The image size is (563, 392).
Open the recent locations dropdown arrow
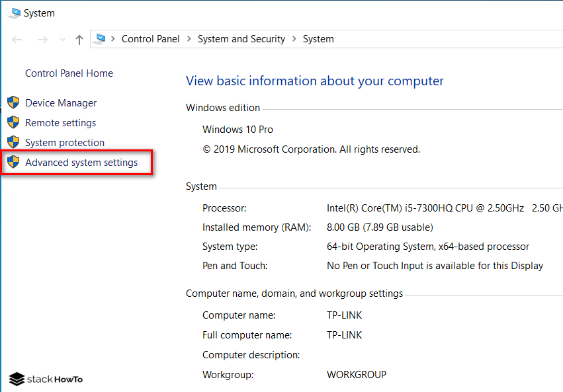62,39
